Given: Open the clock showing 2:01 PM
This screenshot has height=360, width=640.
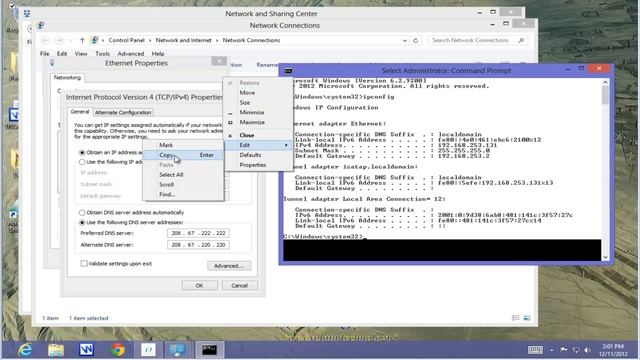Looking at the screenshot, I should point(613,350).
